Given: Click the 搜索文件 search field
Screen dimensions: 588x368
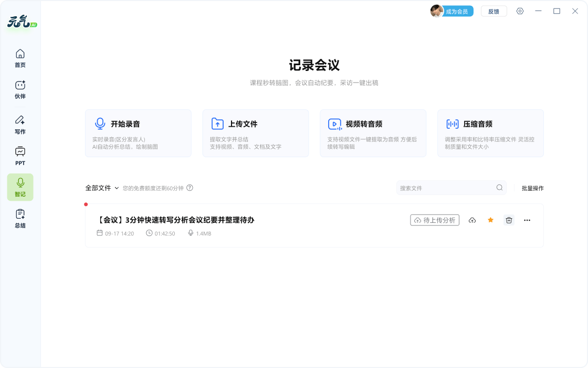Looking at the screenshot, I should pyautogui.click(x=446, y=188).
